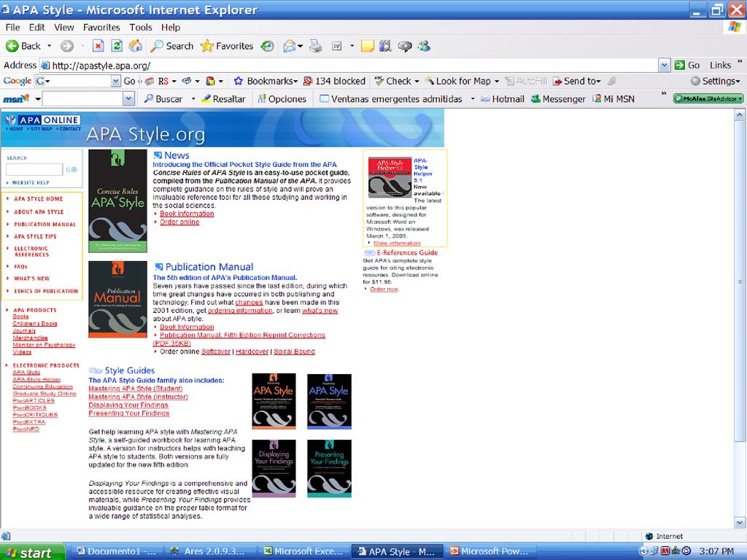Click the Forward navigation arrow button
The width and height of the screenshot is (747, 560).
67,46
